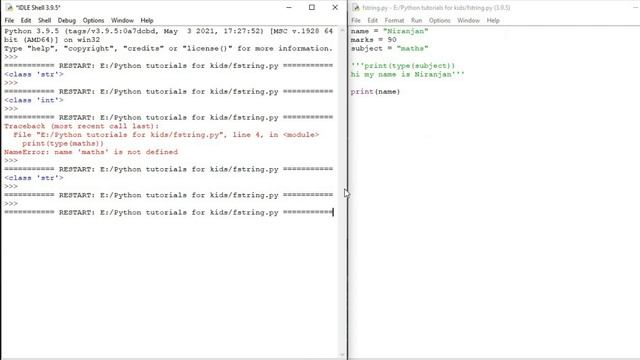Click the last RESTART line in shell
The image size is (640, 360).
tap(169, 212)
